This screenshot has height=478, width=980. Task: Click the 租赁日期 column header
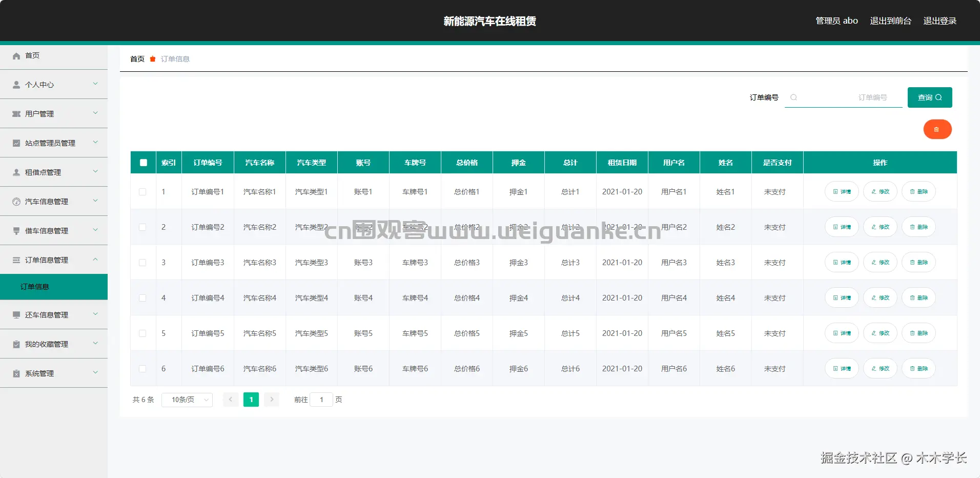click(622, 163)
